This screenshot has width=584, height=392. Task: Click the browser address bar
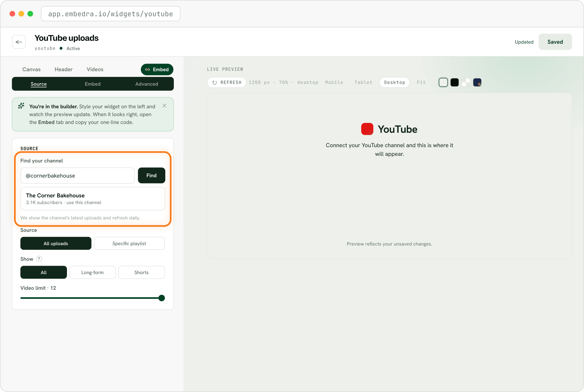[x=111, y=14]
